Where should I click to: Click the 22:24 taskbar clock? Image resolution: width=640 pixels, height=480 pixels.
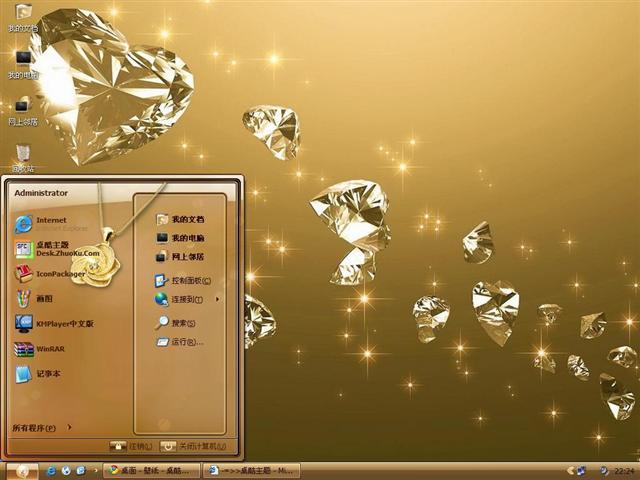coord(624,471)
